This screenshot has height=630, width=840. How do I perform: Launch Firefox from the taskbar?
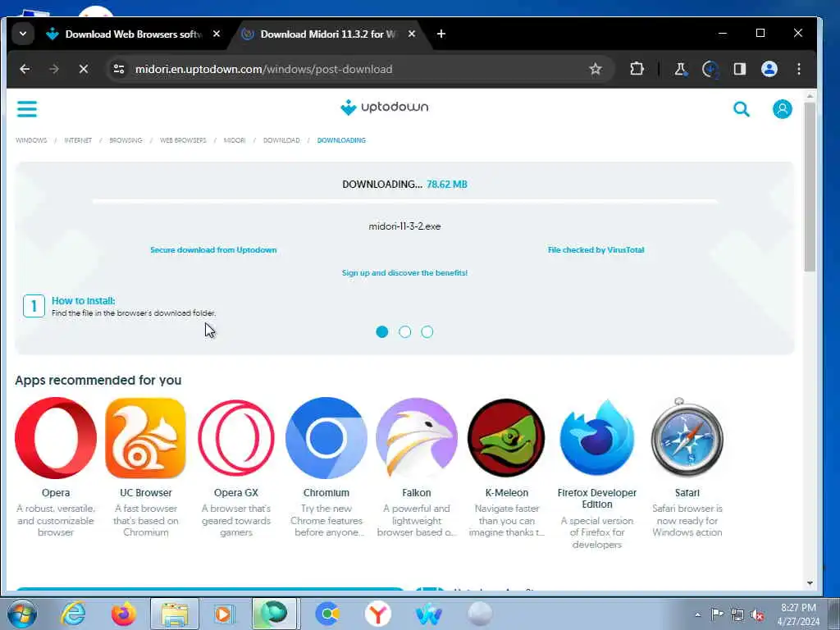[x=124, y=614]
